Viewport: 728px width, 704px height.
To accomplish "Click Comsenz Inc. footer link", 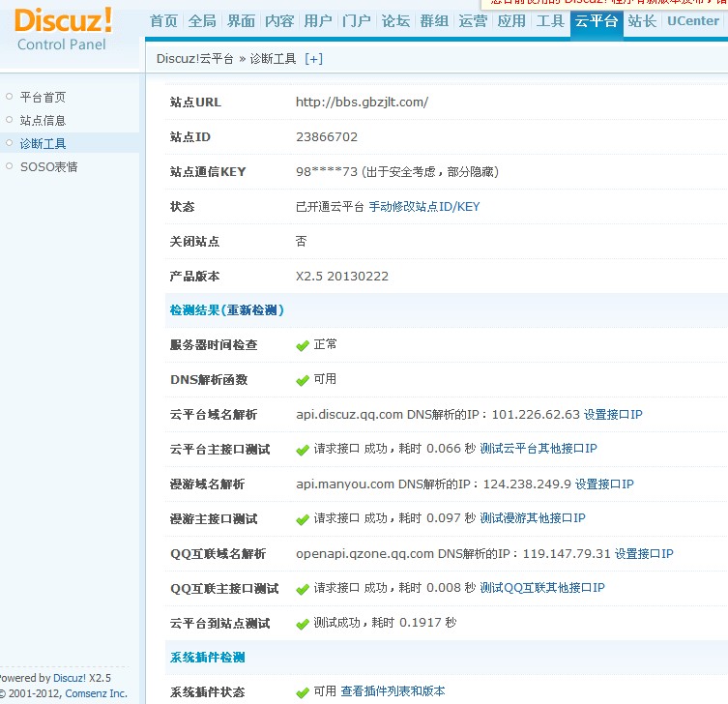I will coord(96,693).
